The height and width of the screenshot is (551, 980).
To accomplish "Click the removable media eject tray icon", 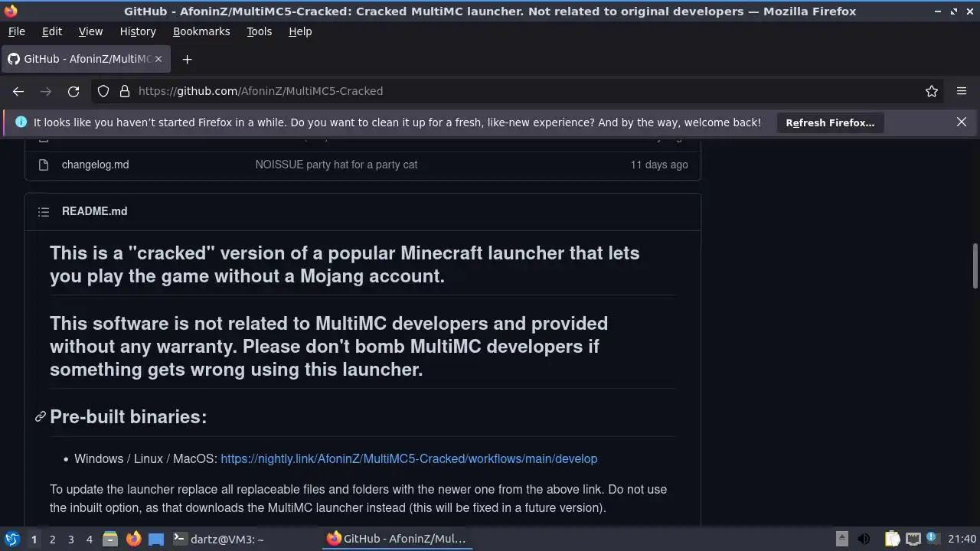I will pyautogui.click(x=841, y=539).
